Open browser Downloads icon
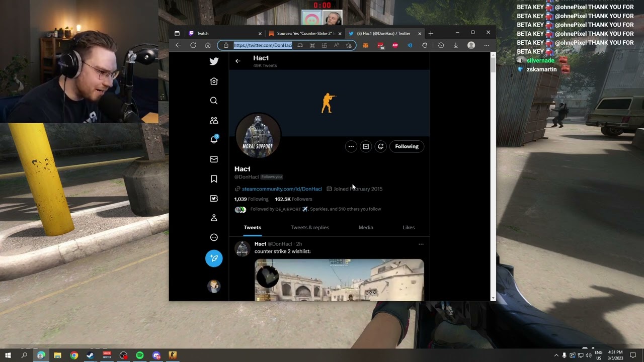This screenshot has width=644, height=362. [x=456, y=45]
